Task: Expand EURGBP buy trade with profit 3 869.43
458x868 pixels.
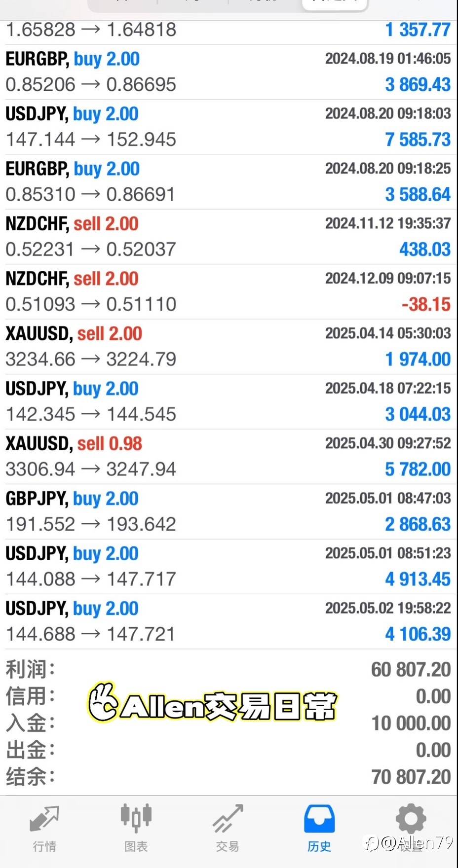Action: pyautogui.click(x=228, y=72)
